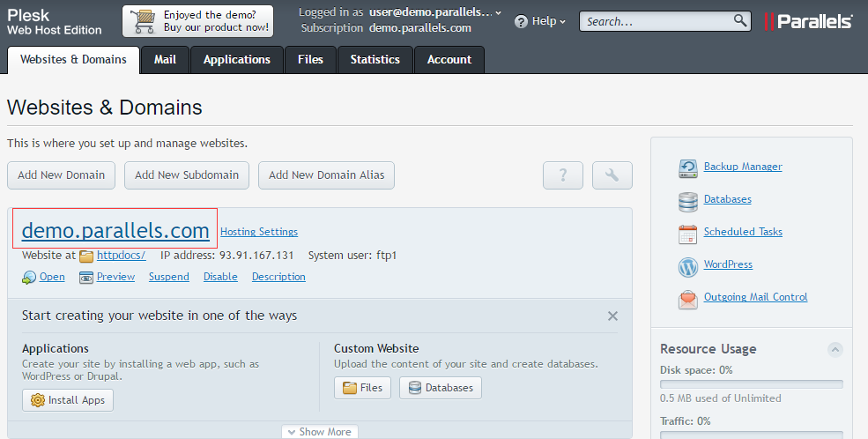Image resolution: width=868 pixels, height=439 pixels.
Task: Click the search magnifier icon
Action: coord(740,20)
